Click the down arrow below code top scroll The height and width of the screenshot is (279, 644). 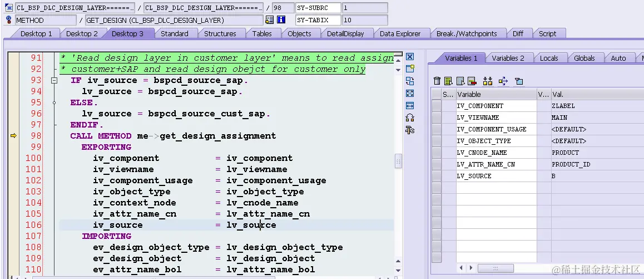coord(398,70)
